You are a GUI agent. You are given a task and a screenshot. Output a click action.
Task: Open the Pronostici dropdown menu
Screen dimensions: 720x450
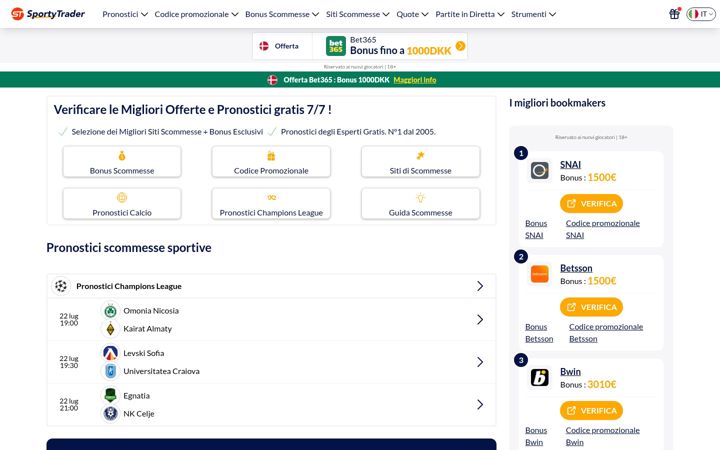click(125, 14)
